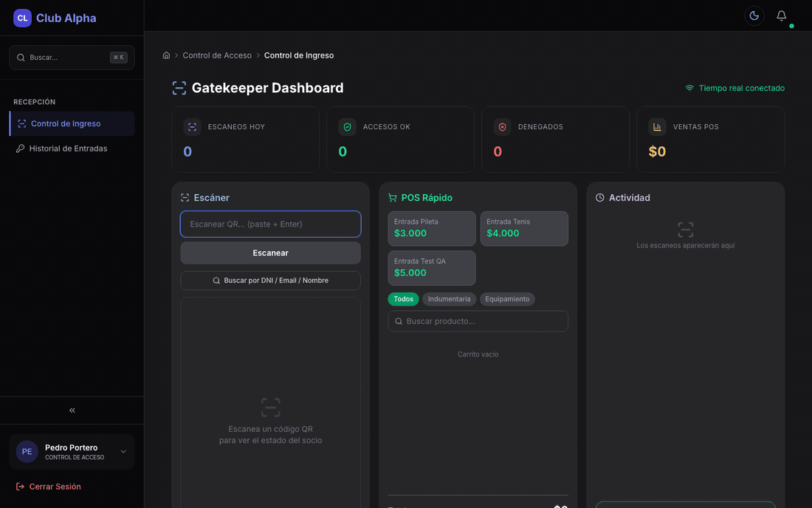
Task: Click the Escanear button
Action: coord(270,253)
